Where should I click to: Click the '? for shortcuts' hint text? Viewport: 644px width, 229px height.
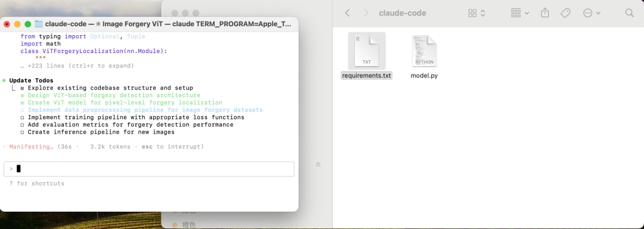click(x=37, y=184)
